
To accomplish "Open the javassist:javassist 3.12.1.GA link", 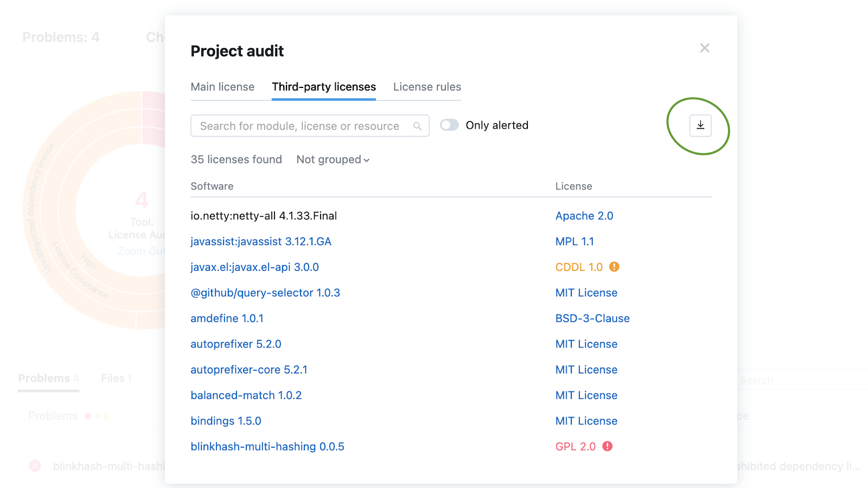I will (x=261, y=242).
